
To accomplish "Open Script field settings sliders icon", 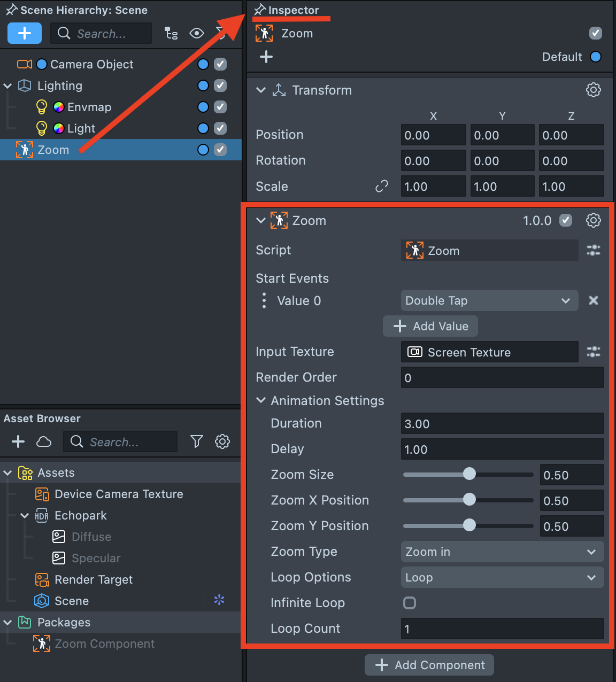I will pyautogui.click(x=594, y=250).
